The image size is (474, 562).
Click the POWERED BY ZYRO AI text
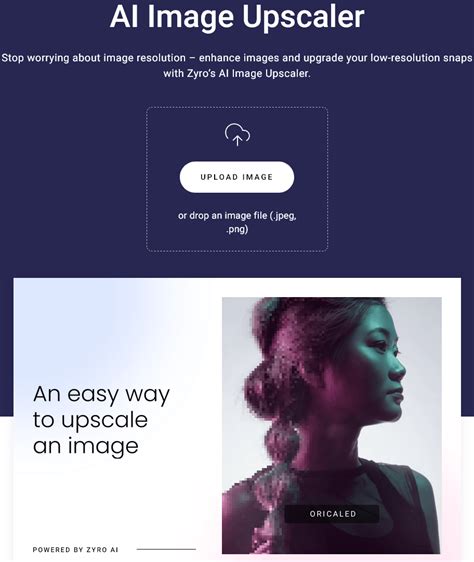[75, 549]
